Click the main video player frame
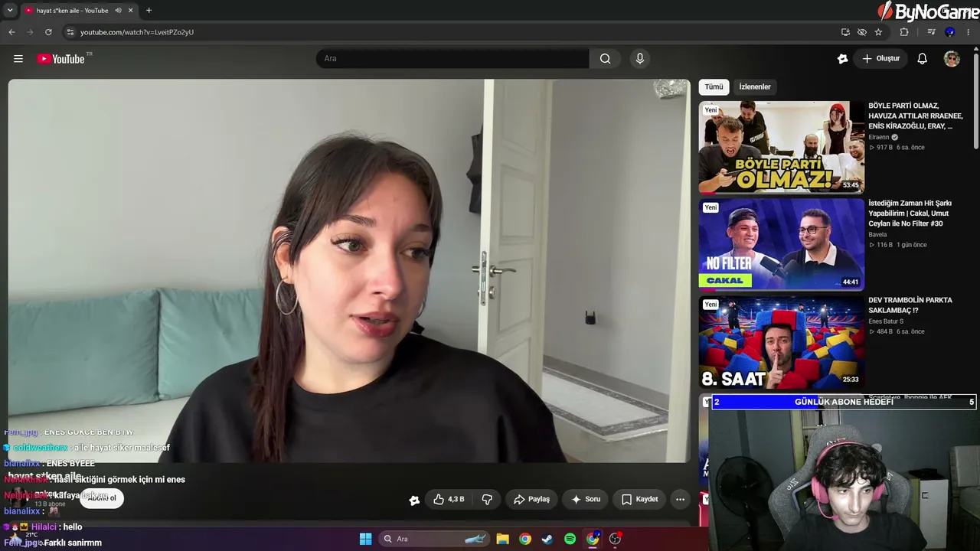Viewport: 980px width, 551px height. (349, 271)
